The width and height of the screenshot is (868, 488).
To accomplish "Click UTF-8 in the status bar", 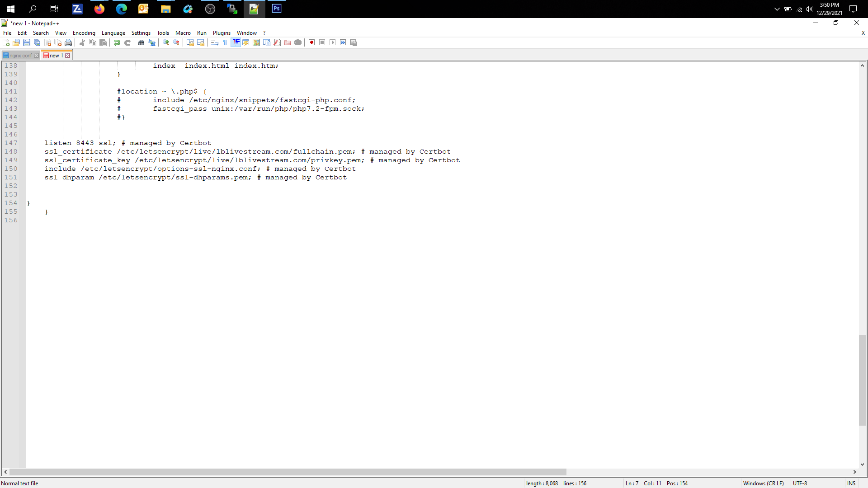I will (801, 483).
